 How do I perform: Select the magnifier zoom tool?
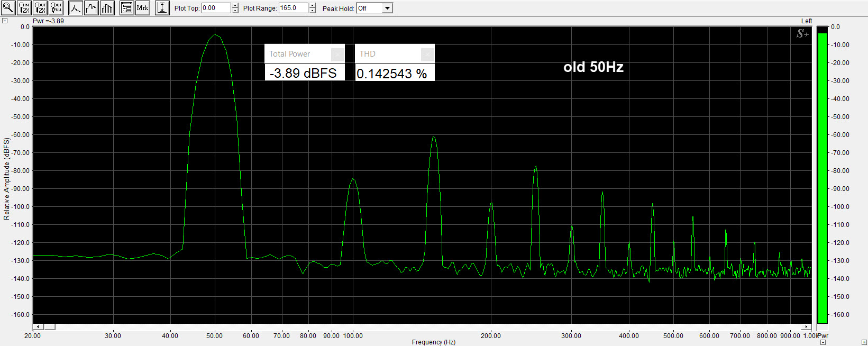8,8
